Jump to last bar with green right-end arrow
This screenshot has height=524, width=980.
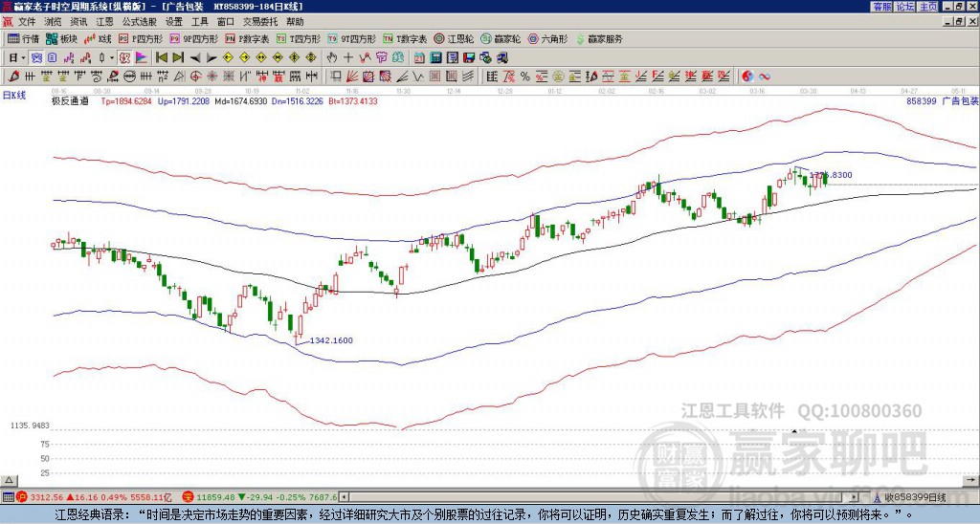[178, 58]
